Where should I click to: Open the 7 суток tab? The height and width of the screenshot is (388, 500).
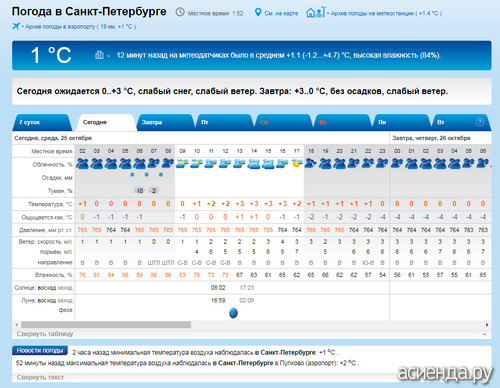pyautogui.click(x=42, y=122)
